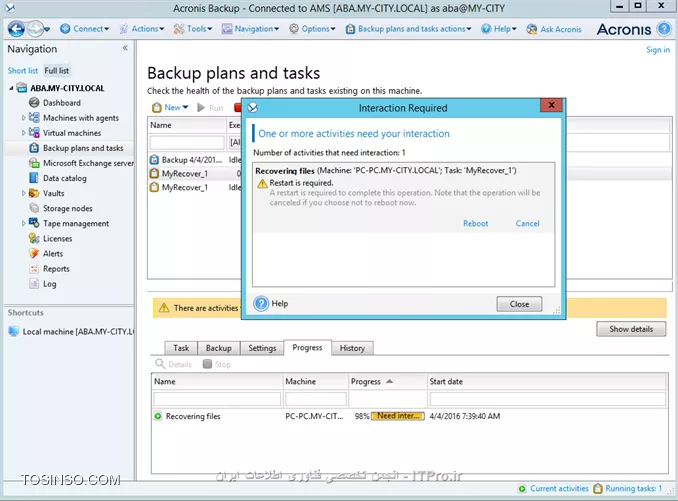The image size is (678, 501).
Task: Select the highlighted MyRecover_1 task row
Action: (195, 174)
